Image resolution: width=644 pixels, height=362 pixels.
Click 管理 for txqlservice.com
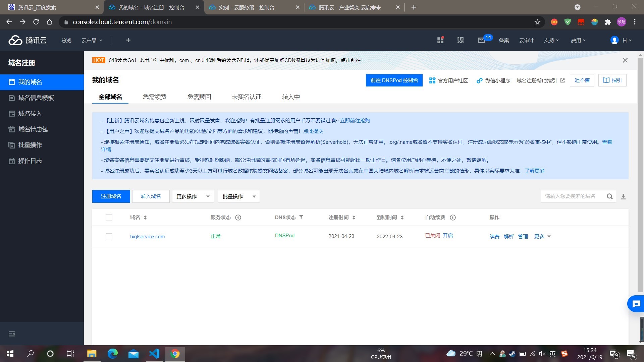coord(523,237)
